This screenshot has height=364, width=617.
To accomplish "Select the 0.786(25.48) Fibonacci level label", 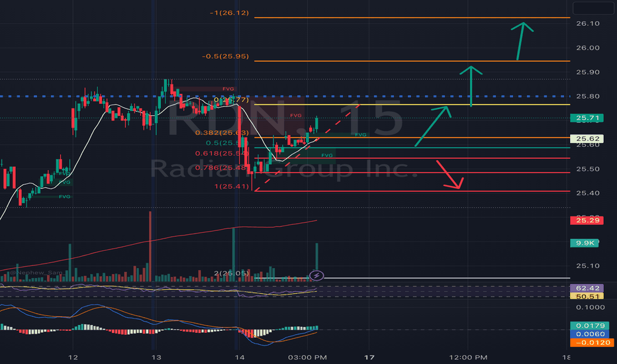I will (221, 167).
